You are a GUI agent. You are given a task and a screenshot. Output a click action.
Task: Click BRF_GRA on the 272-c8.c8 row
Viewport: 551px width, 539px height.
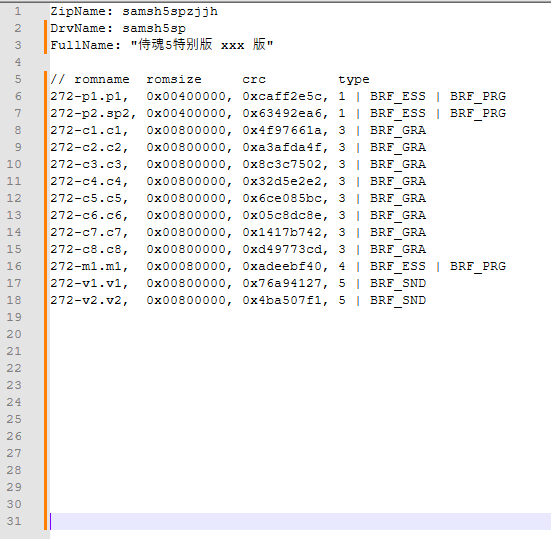click(x=398, y=250)
